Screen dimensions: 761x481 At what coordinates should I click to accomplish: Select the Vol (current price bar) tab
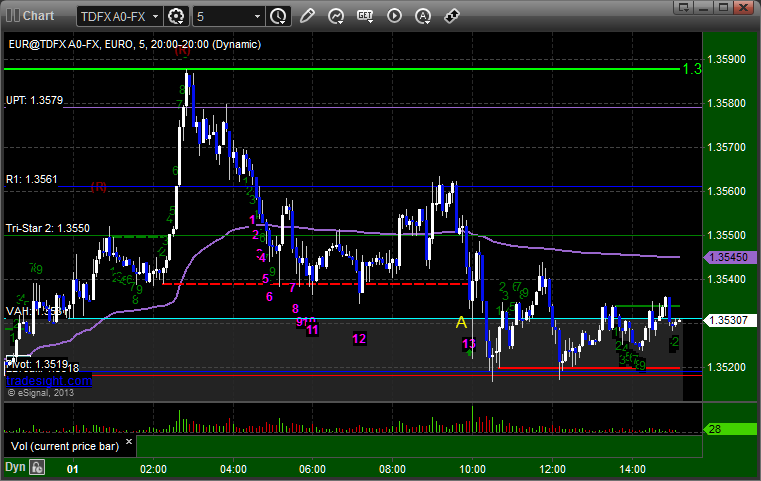[x=65, y=447]
